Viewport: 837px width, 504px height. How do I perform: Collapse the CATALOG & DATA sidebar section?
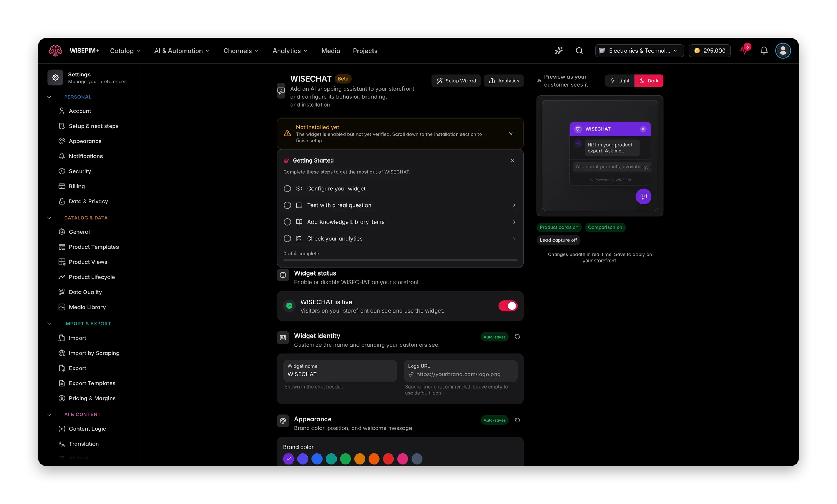(x=49, y=218)
